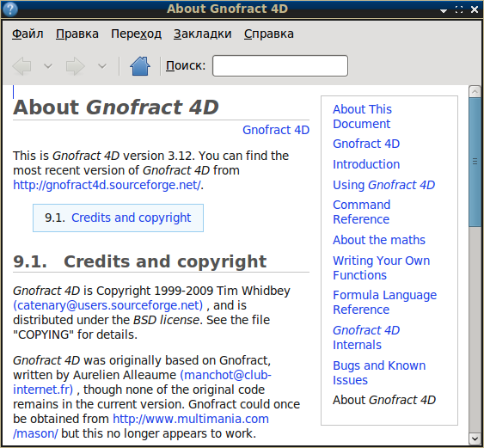Open About the maths in sidebar

tap(379, 240)
